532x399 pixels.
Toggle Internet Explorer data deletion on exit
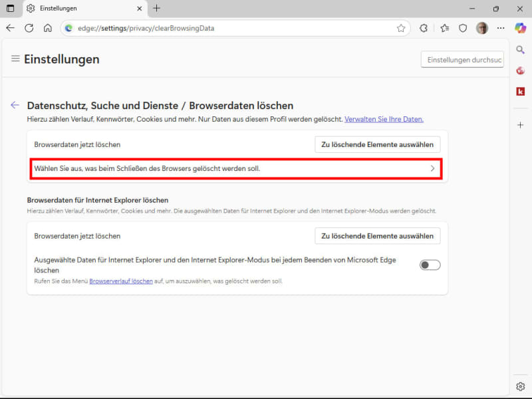(430, 265)
